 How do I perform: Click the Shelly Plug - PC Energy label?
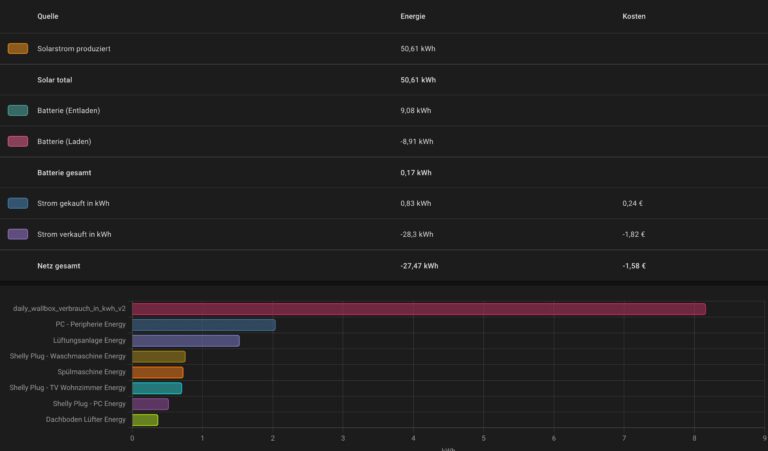coord(89,404)
